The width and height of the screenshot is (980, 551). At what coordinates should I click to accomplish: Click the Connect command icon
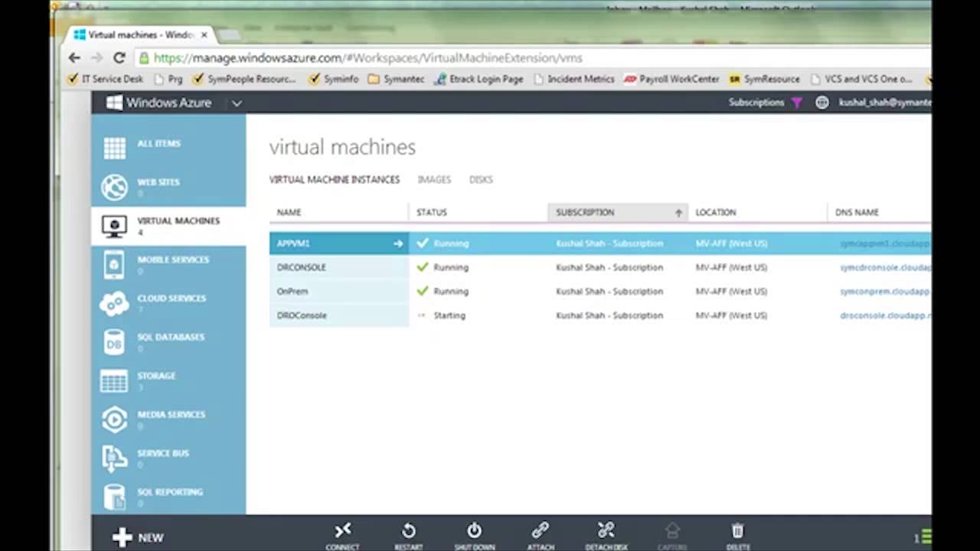[x=342, y=530]
